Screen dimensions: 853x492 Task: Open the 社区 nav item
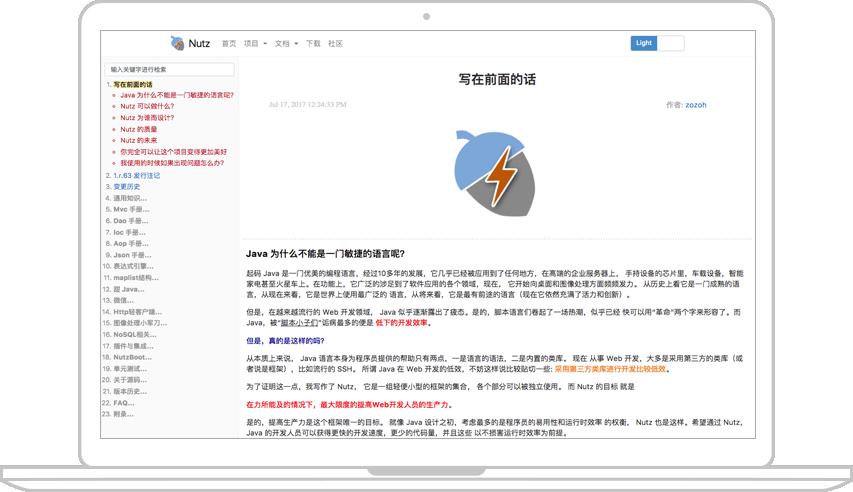pos(335,44)
